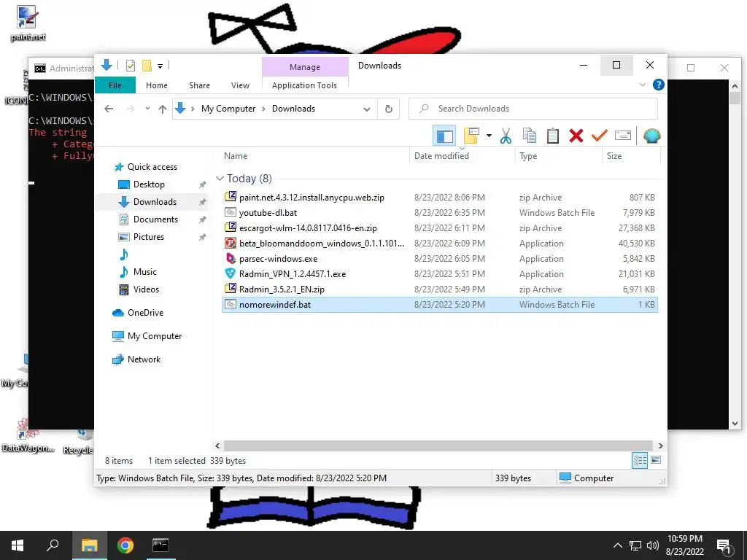This screenshot has height=560, width=747.
Task: Click the Help question mark icon
Action: 659,85
